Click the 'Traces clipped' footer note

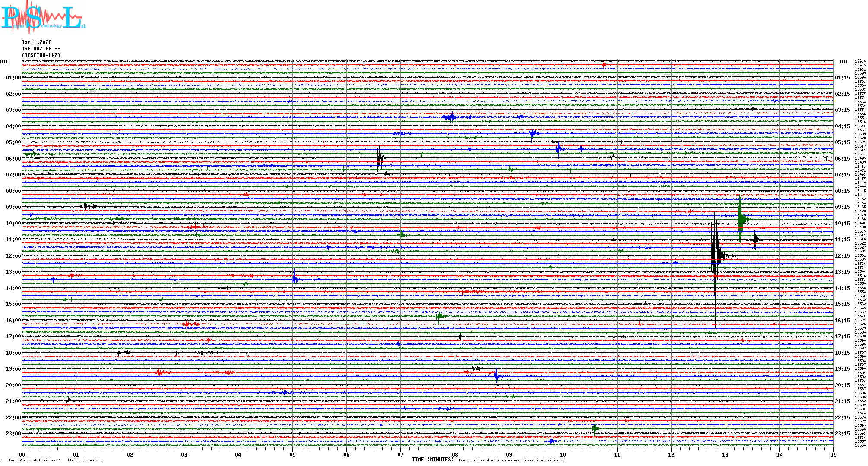click(512, 460)
